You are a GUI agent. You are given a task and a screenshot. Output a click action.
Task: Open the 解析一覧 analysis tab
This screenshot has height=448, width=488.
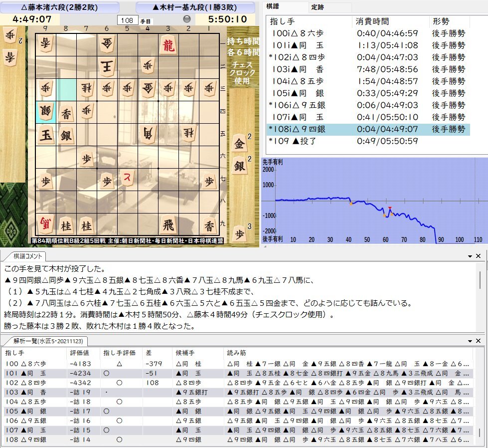click(48, 341)
